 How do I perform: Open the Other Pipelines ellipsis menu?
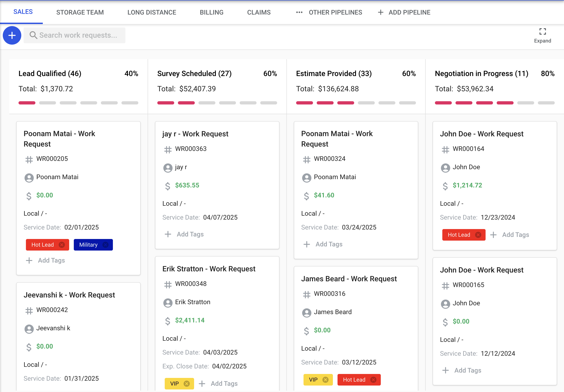(299, 12)
